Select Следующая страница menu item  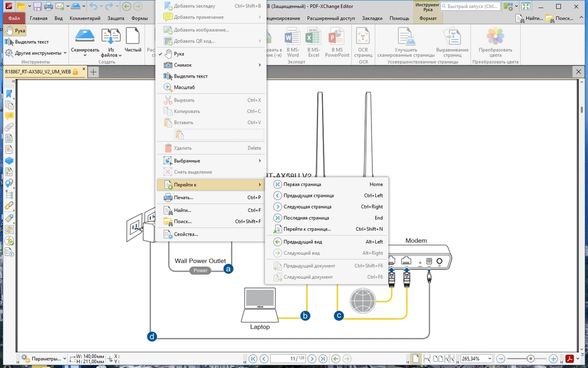[326, 207]
